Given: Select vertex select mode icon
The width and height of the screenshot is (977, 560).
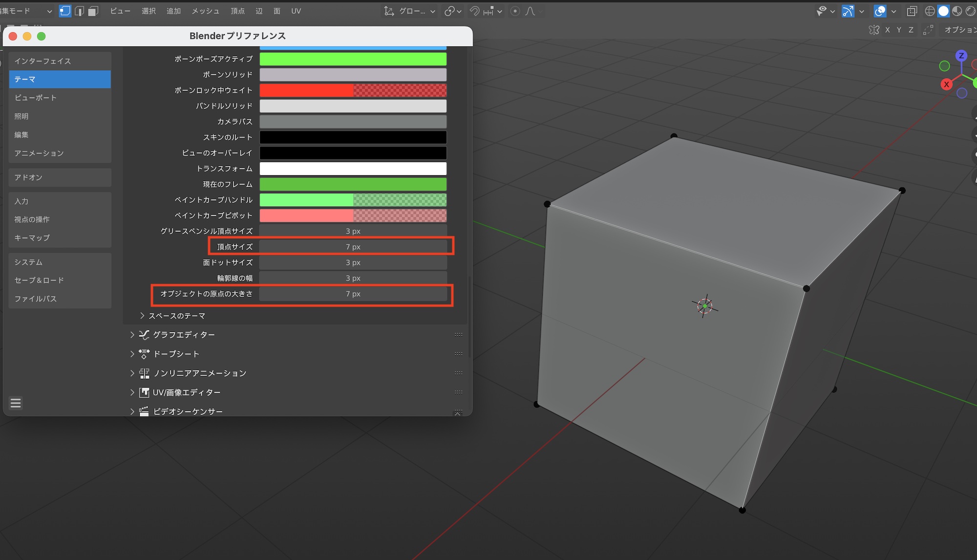Looking at the screenshot, I should (65, 11).
